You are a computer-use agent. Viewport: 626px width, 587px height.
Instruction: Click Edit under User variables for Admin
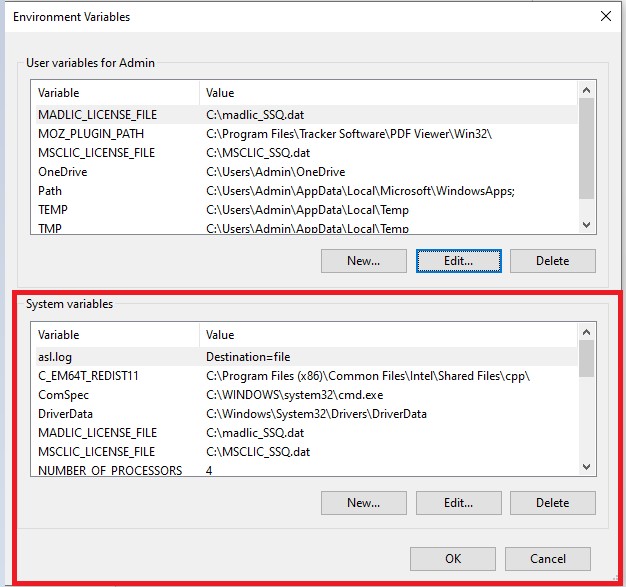458,261
